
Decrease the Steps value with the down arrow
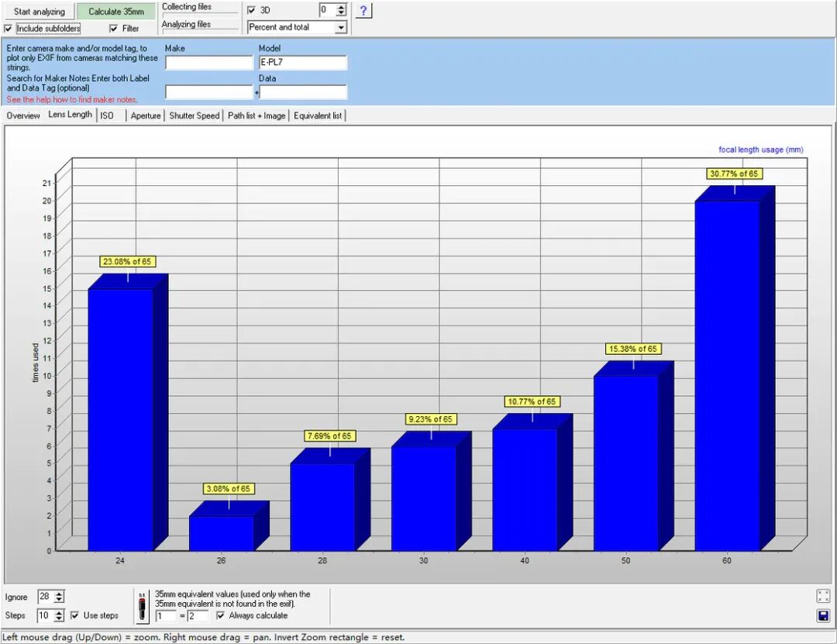click(59, 619)
